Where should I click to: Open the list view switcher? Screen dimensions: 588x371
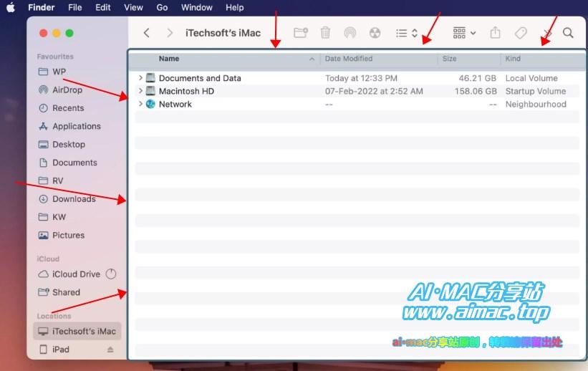click(407, 34)
